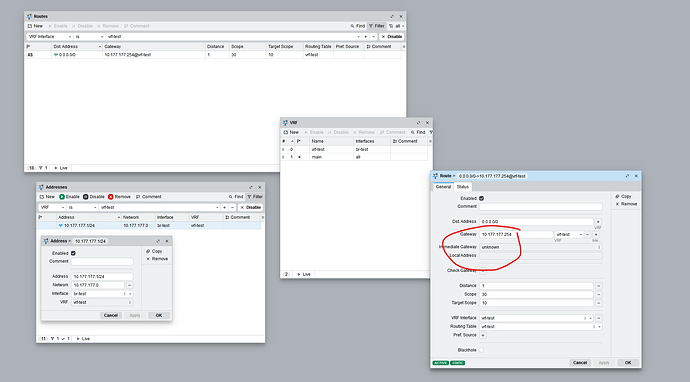Add a Pref. Source value with the plus button
Viewport: 690px width, 382px height.
[x=483, y=335]
